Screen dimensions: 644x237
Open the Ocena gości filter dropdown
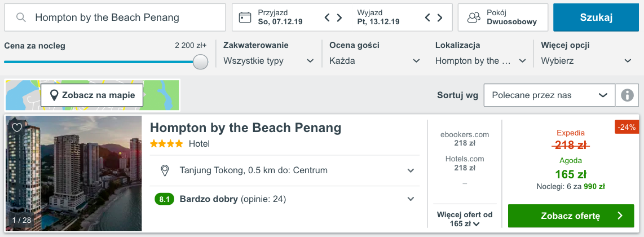point(374,61)
